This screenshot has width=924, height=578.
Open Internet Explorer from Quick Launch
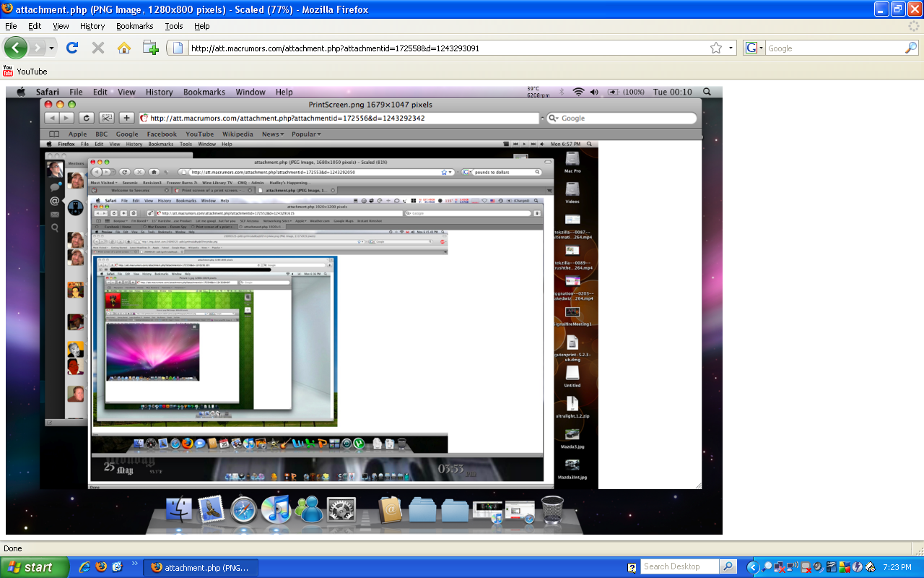(84, 567)
